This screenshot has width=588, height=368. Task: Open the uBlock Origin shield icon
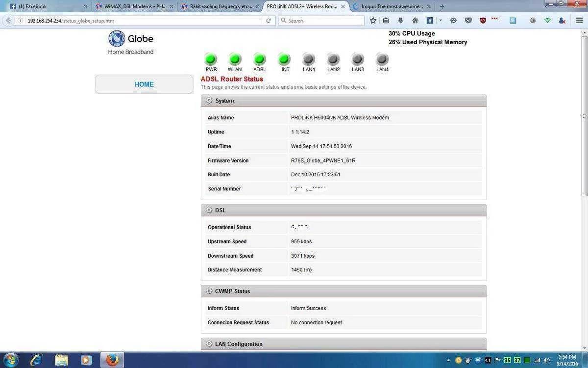(483, 21)
